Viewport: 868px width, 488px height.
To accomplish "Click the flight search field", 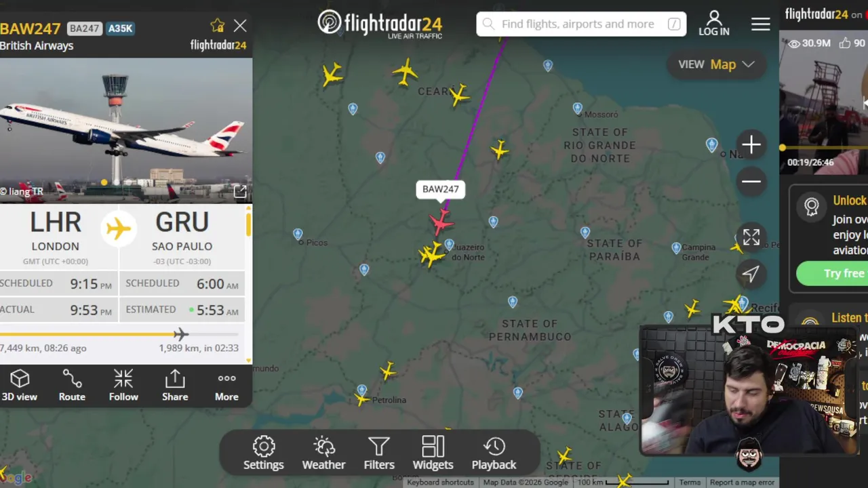I will (x=581, y=24).
